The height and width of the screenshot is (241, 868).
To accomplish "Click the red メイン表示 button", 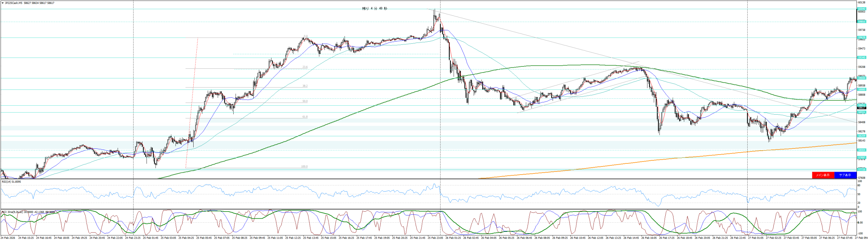I will [x=823, y=175].
